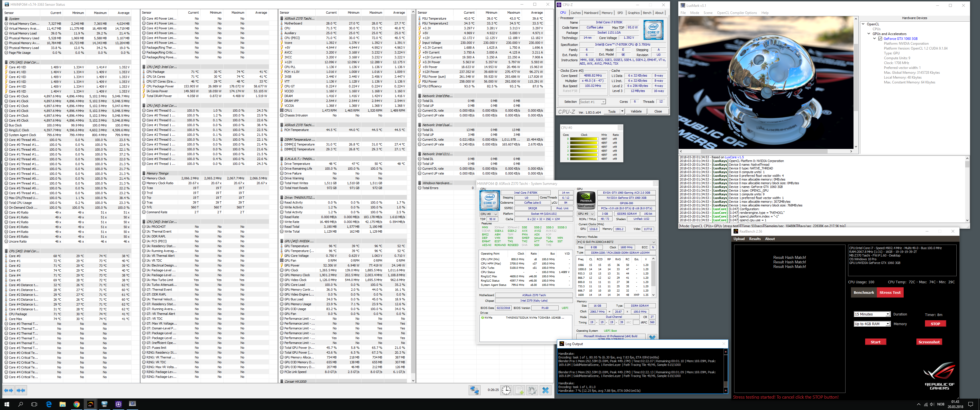Switch to CPU-Z Mainboard tab

[x=591, y=13]
